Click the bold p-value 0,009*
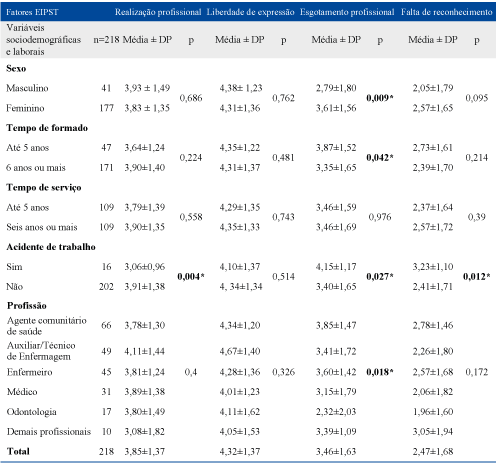 point(380,98)
